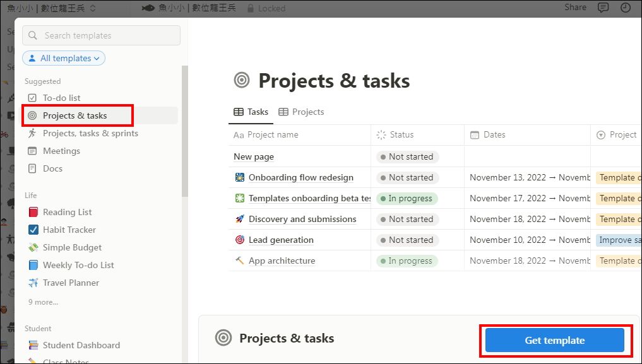
Task: Open the Onboarding flow redesign task
Action: click(x=301, y=177)
